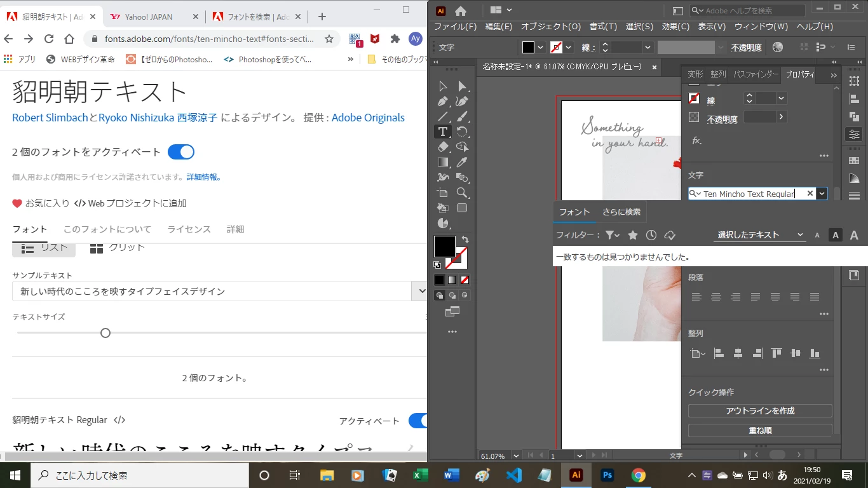Toggle 2個のフォントをアクティベート switch
Viewport: 868px width, 488px height.
point(181,152)
